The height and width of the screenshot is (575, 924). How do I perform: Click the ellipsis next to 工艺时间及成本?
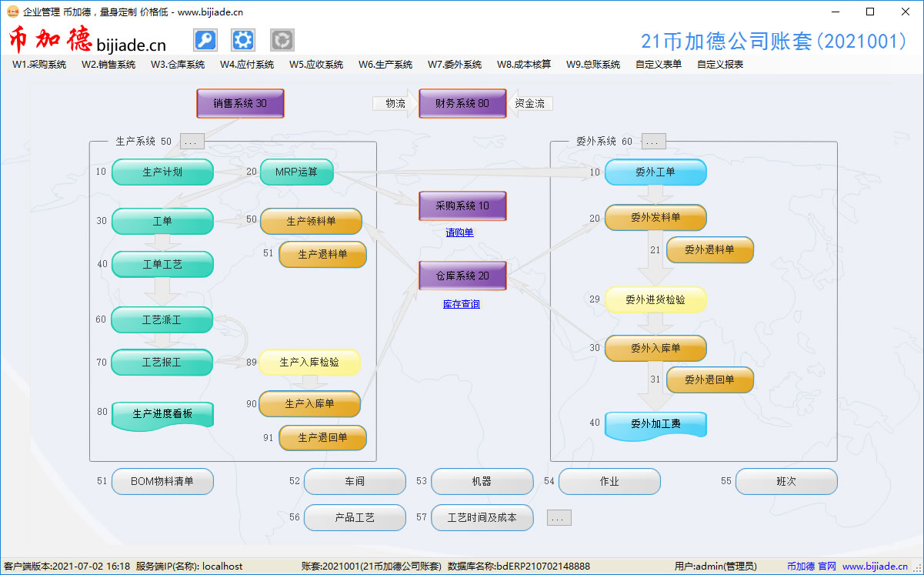pyautogui.click(x=559, y=517)
